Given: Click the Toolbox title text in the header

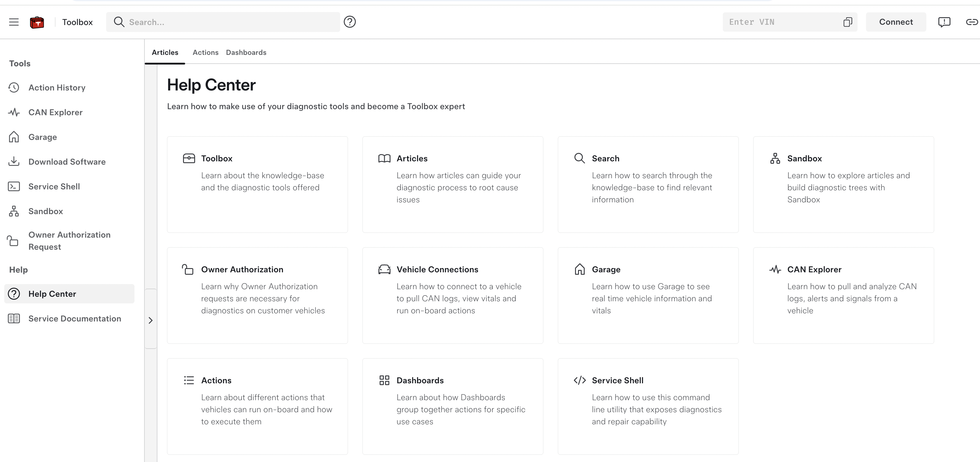Looking at the screenshot, I should click(77, 22).
